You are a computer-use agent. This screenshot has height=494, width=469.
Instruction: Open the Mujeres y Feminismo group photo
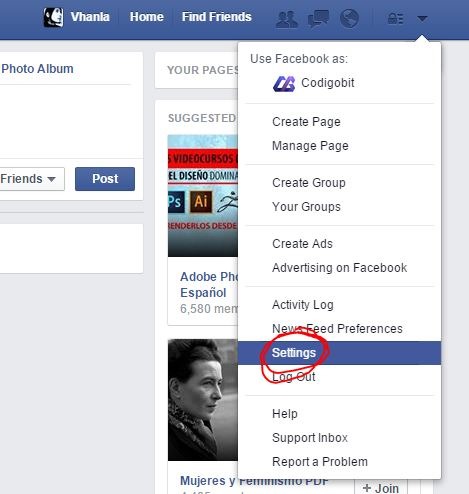[x=203, y=400]
